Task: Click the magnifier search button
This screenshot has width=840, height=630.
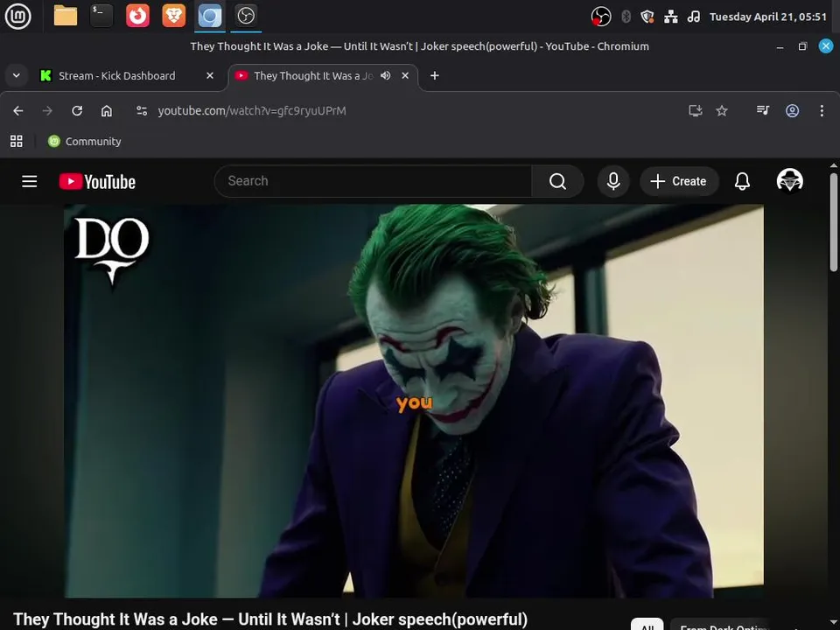Action: click(557, 181)
